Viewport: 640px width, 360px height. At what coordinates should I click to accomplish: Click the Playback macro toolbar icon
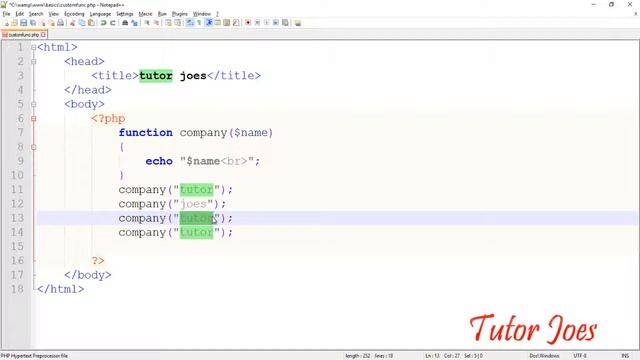click(267, 23)
